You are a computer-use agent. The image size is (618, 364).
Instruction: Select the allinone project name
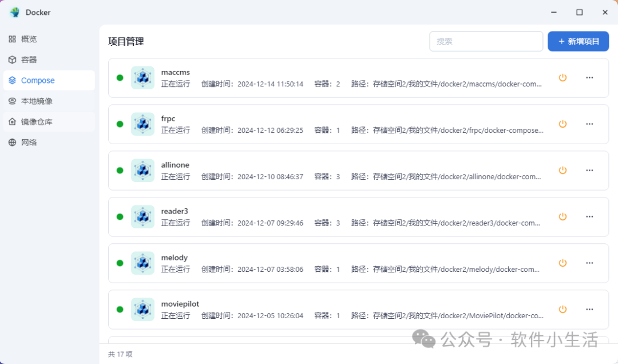tap(175, 165)
